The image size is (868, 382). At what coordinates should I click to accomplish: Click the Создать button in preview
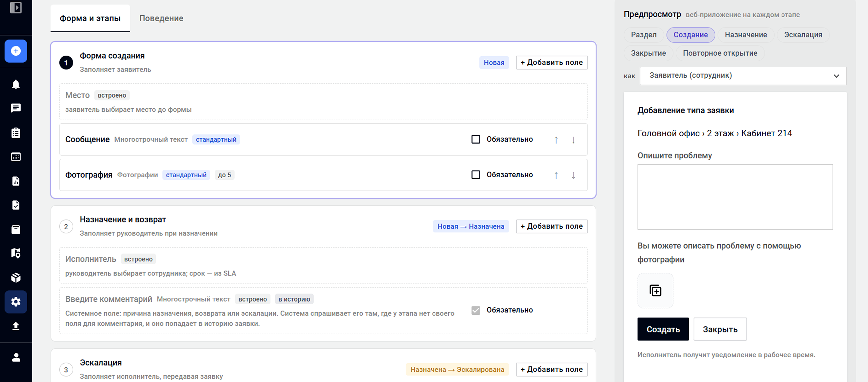pos(663,329)
